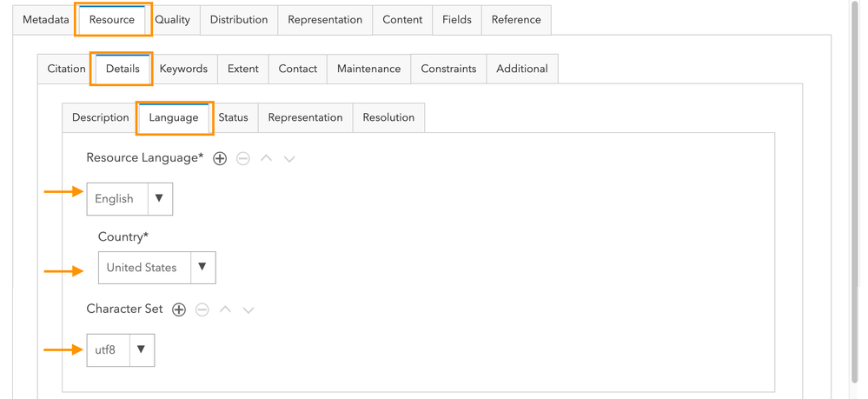
Task: Select the Distribution tab
Action: (240, 19)
